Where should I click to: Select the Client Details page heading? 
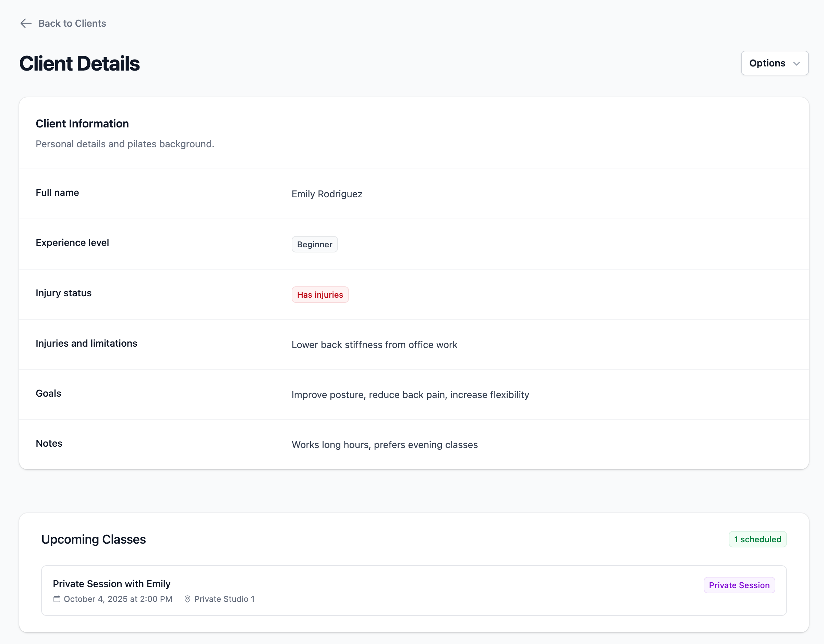click(x=80, y=63)
